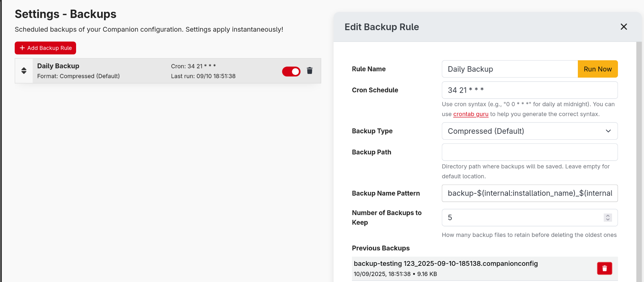The width and height of the screenshot is (644, 282).
Task: Click the Settings - Backups page heading
Action: pyautogui.click(x=65, y=14)
